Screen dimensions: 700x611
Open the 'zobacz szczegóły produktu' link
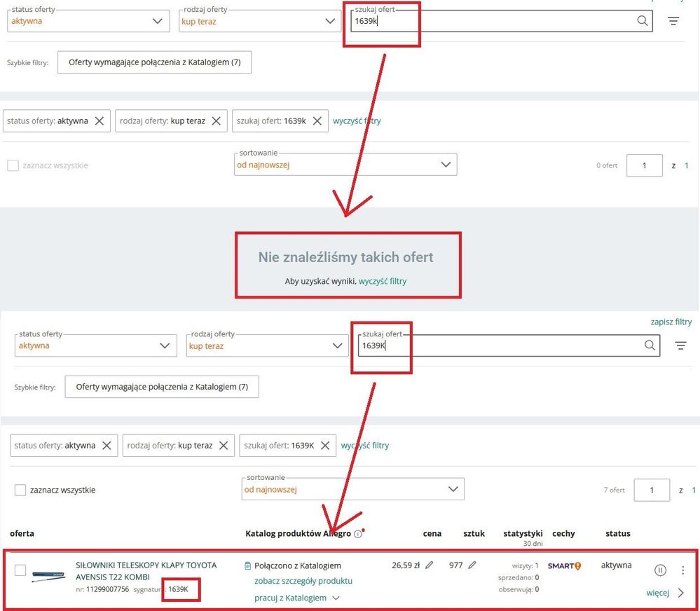click(x=303, y=581)
